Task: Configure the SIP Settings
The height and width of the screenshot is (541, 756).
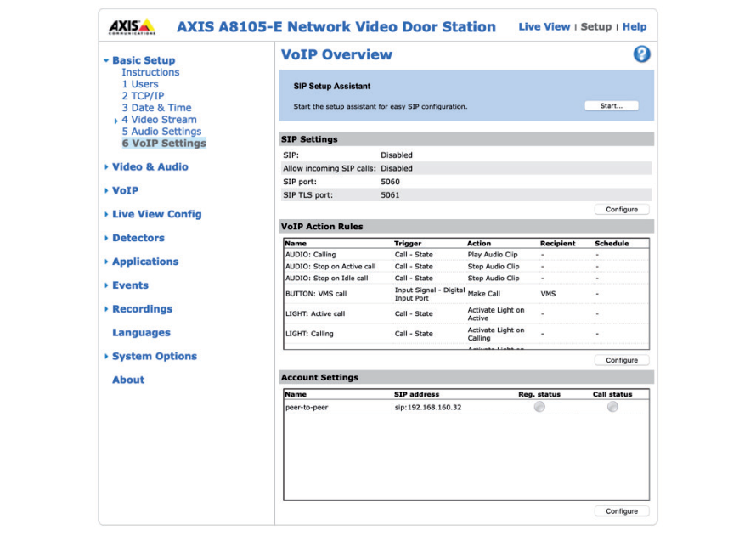Action: [621, 209]
